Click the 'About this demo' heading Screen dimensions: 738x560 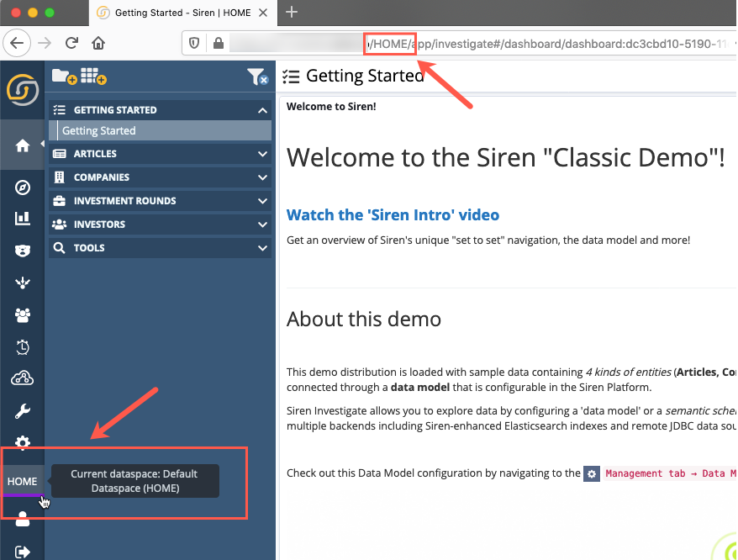click(x=364, y=319)
